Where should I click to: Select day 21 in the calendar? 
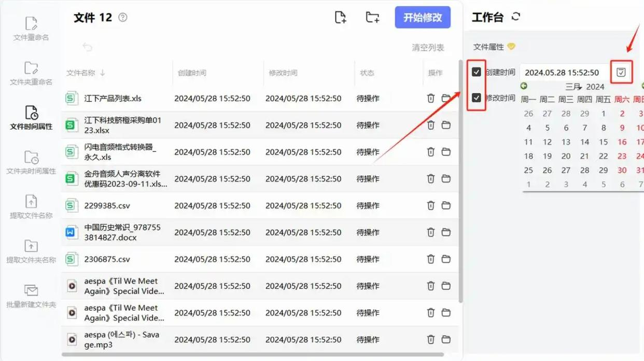(x=585, y=156)
